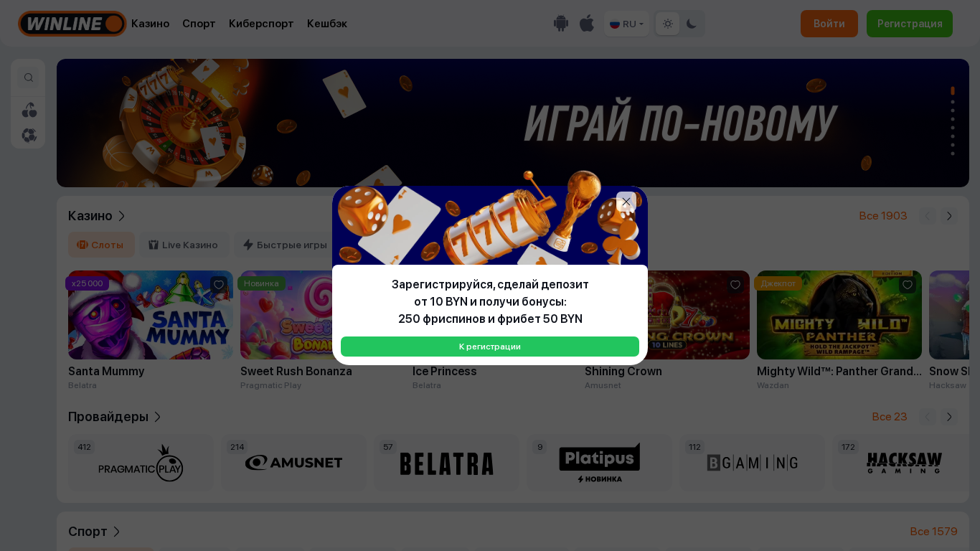Show next casino games with the right arrow
The height and width of the screenshot is (551, 980).
pos(949,216)
